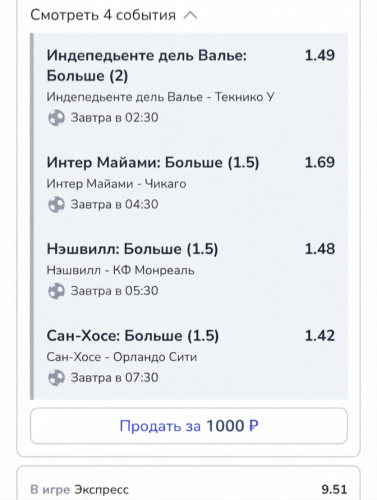Click soccer ball icon for 02:30 match
This screenshot has width=377, height=500.
click(x=56, y=118)
